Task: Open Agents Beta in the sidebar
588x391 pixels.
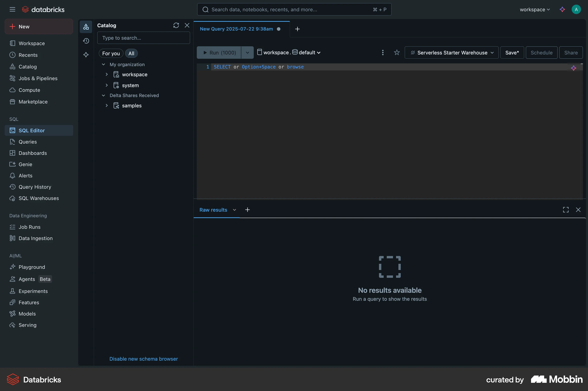Action: click(x=39, y=279)
